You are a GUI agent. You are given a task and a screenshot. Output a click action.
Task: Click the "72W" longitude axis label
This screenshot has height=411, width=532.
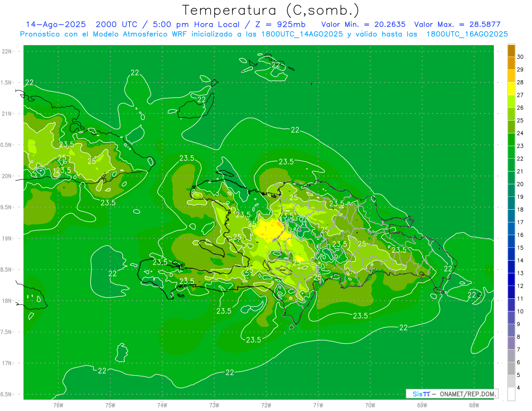[266, 405]
